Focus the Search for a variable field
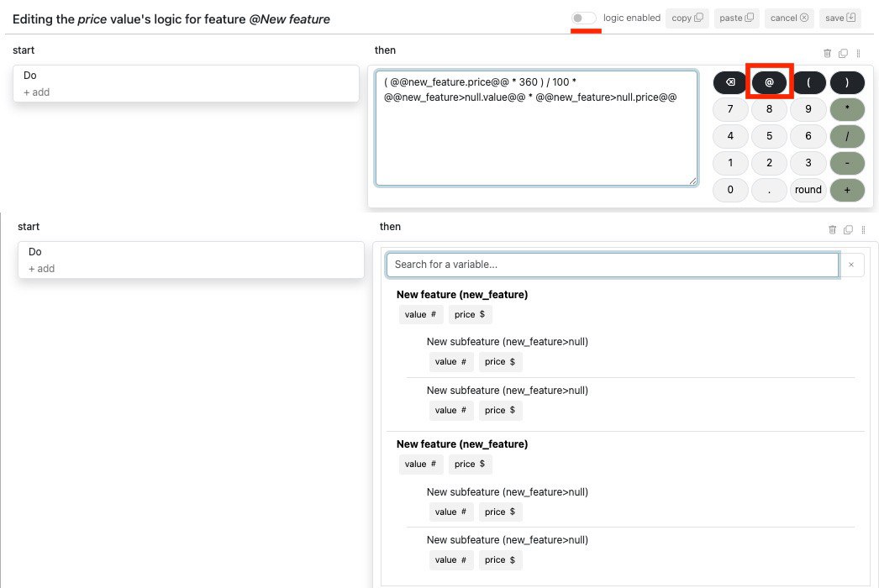Screen dimensions: 879x588 [612, 265]
